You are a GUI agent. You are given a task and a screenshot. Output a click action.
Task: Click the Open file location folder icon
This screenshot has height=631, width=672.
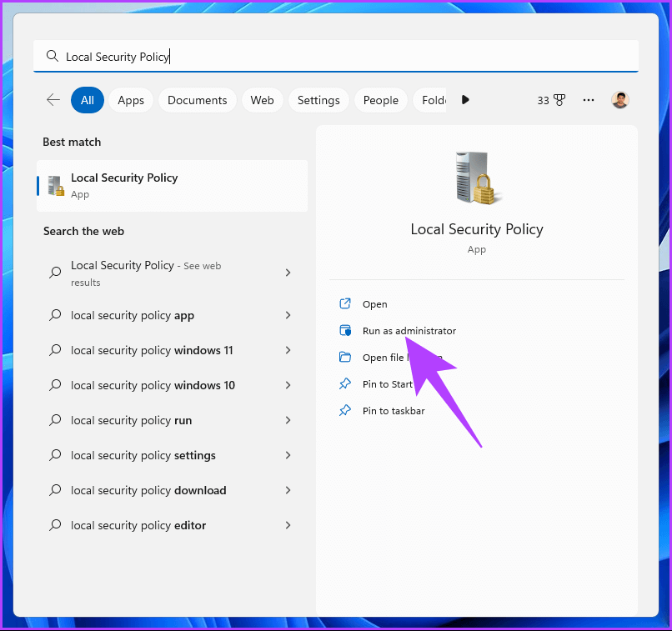click(345, 357)
